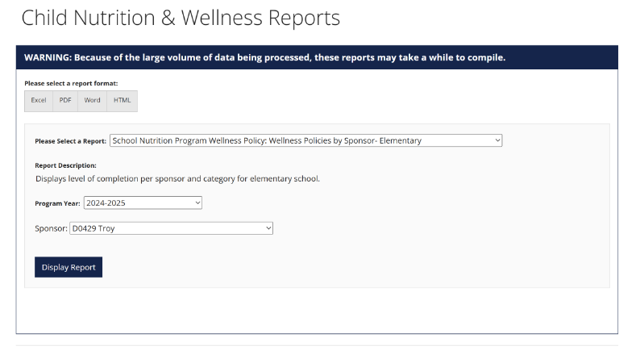Pick the Word report format
Image resolution: width=644 pixels, height=363 pixels.
(x=93, y=100)
